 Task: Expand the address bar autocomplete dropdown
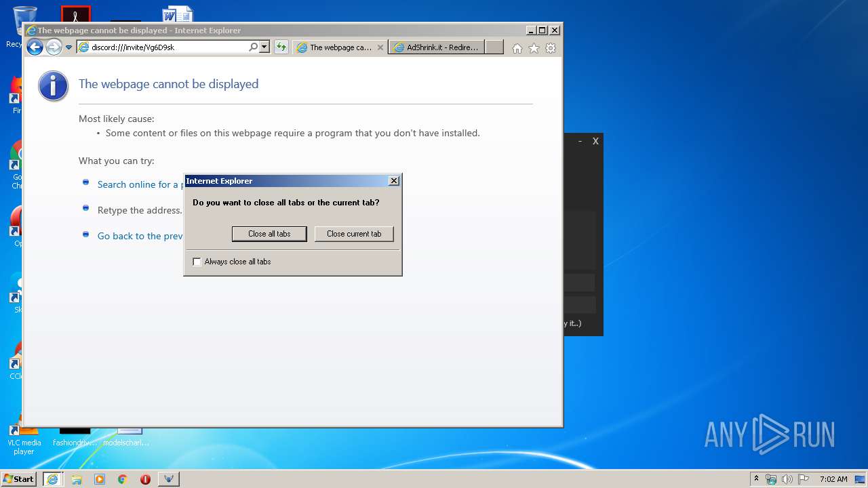264,47
